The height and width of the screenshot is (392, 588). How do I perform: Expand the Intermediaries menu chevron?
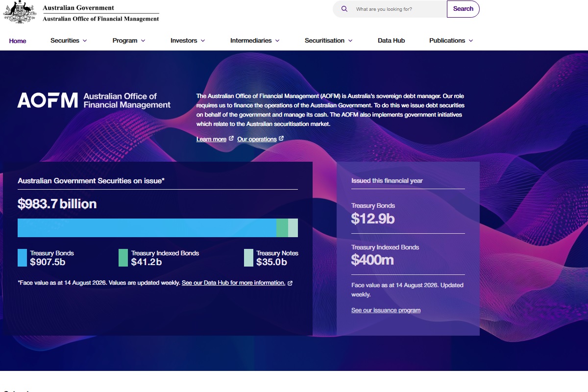(x=277, y=41)
